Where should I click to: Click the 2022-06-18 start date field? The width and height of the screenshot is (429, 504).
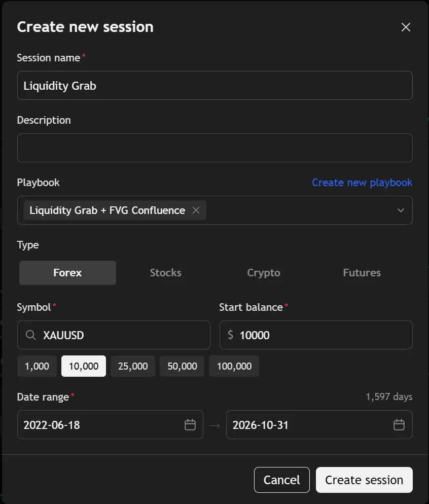point(110,424)
